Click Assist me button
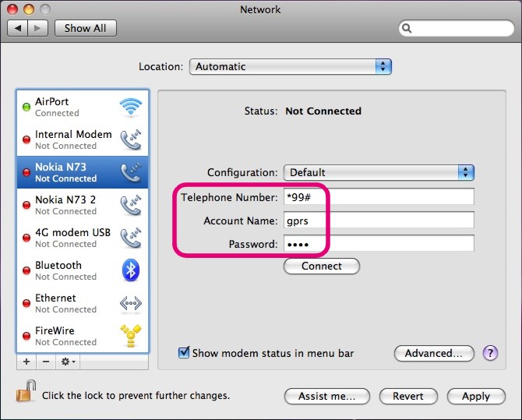522x420 pixels. [327, 396]
